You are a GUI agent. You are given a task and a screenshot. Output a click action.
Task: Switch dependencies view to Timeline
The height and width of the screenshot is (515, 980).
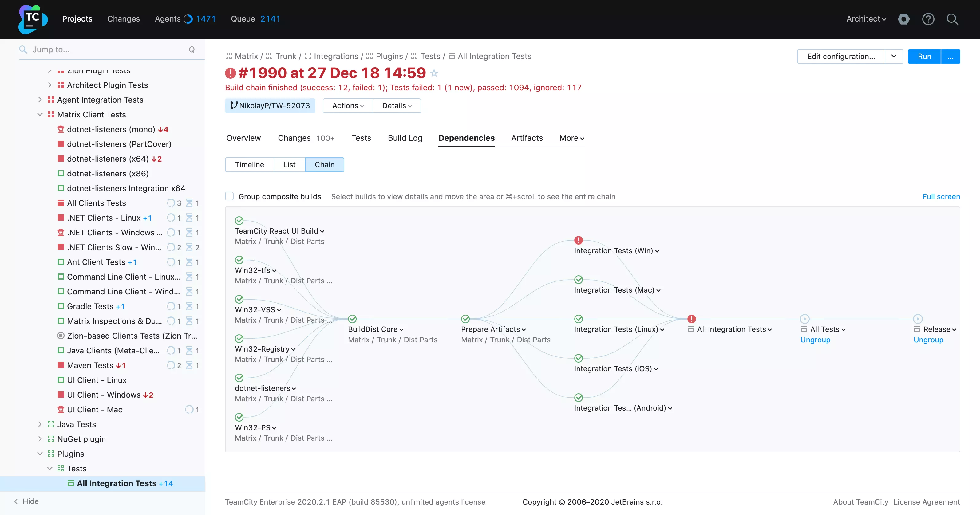[249, 165]
